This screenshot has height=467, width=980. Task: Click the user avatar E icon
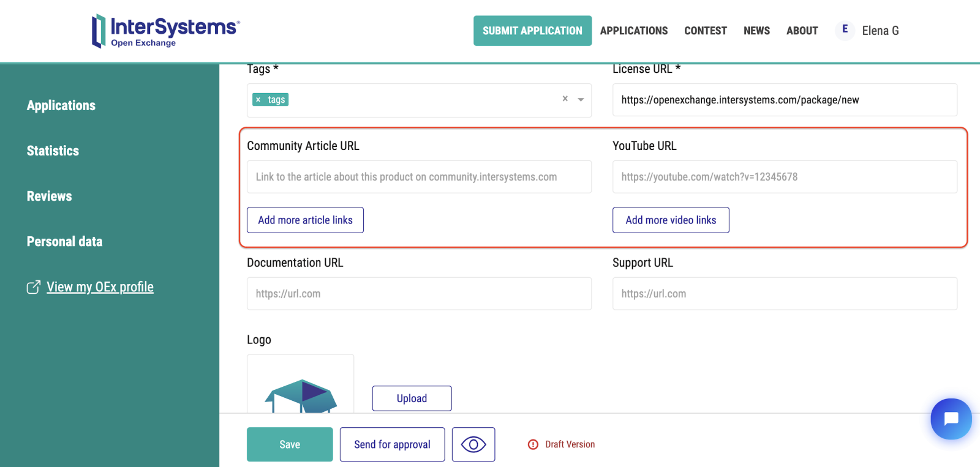(x=845, y=29)
